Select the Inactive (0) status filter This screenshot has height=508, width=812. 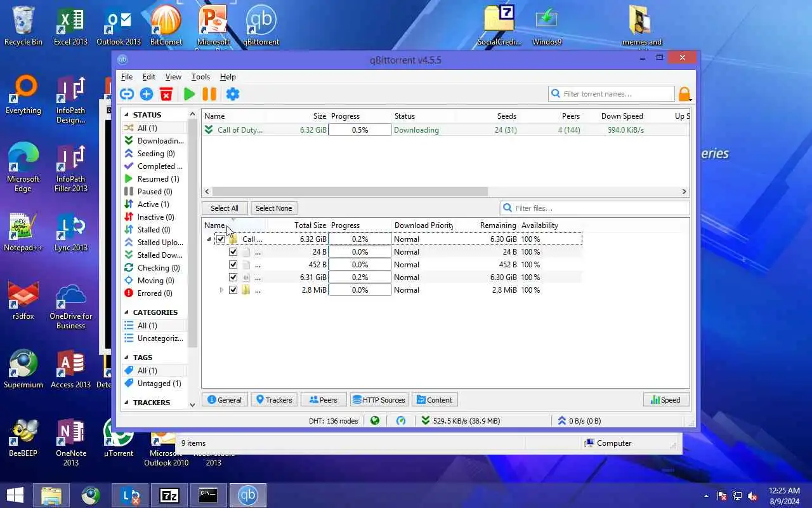155,217
